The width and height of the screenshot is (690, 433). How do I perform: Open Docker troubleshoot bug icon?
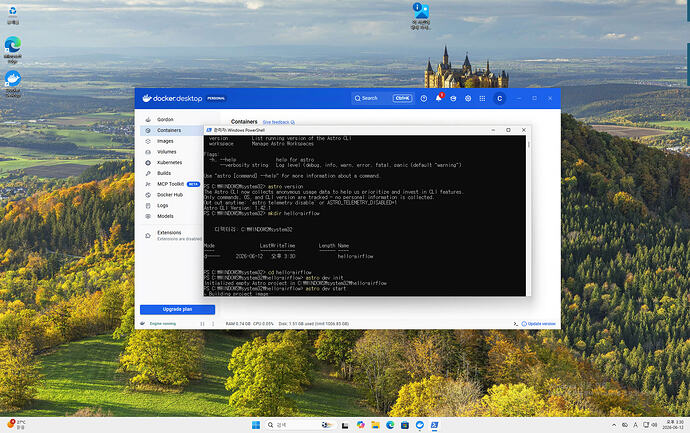coord(453,99)
